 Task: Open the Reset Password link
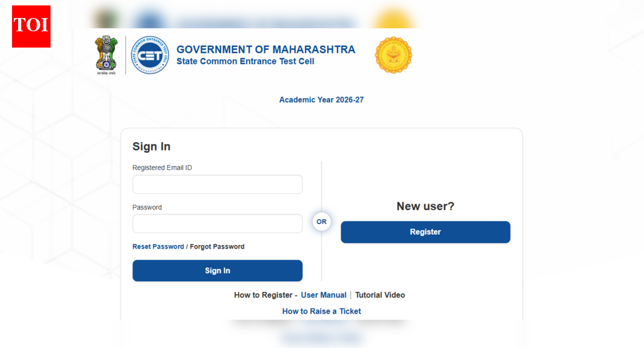coord(158,247)
